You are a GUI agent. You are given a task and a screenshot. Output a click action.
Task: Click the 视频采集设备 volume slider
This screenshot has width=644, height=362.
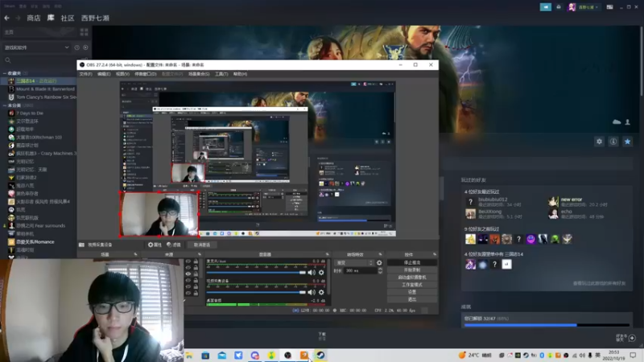pos(256,292)
